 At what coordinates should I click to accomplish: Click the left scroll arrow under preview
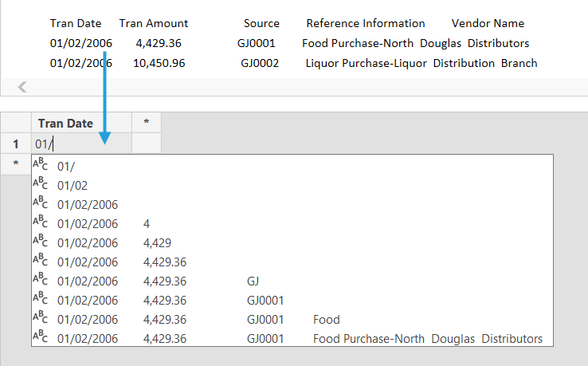coord(22,88)
